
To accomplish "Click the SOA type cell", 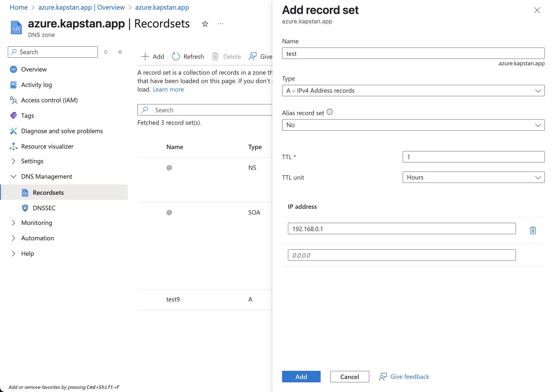I will click(254, 213).
